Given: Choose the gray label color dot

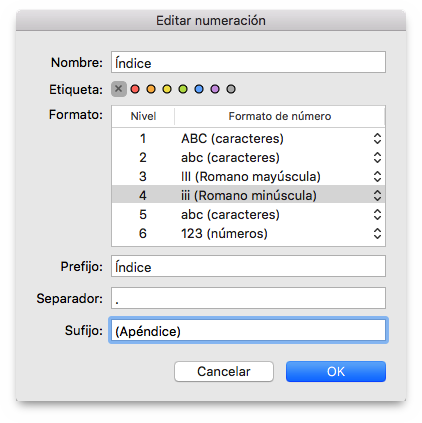Looking at the screenshot, I should point(231,89).
